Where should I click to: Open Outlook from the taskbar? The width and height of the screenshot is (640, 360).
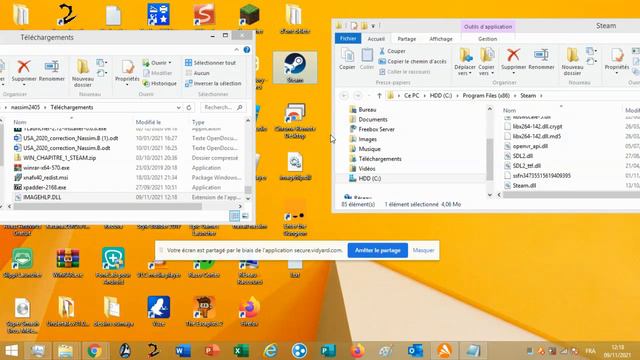click(x=416, y=351)
